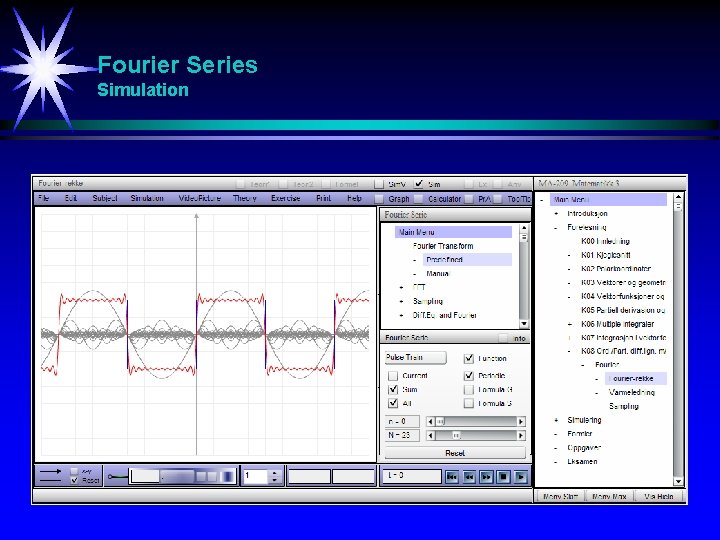Uncheck the All checkbox
This screenshot has width=720, height=540.
393,403
